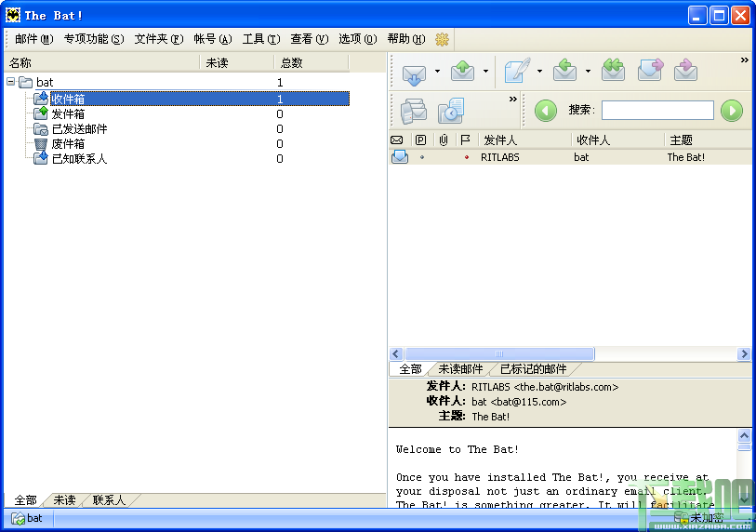Viewport: 756px width, 532px height.
Task: Click the bat account icon in status bar
Action: pos(18,518)
